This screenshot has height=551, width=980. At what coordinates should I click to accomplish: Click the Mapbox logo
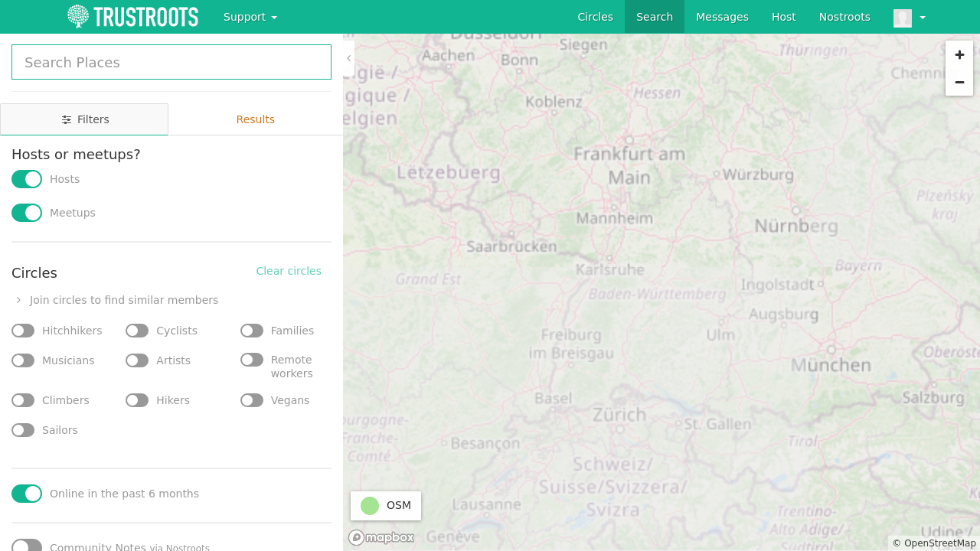[381, 537]
